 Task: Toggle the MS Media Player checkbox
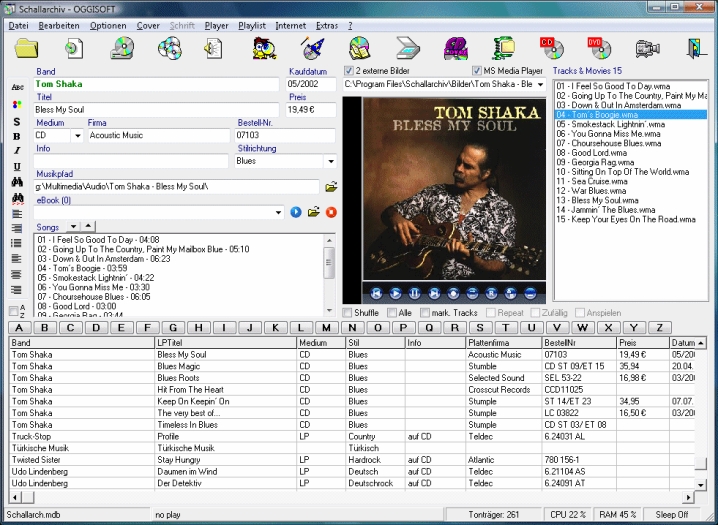point(476,71)
